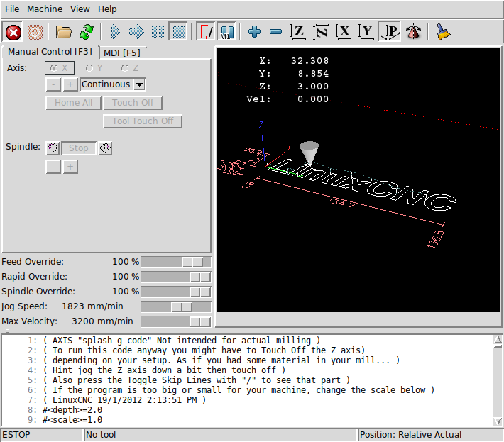The image size is (504, 442).
Task: Click the Tool Touch Off button
Action: point(143,121)
